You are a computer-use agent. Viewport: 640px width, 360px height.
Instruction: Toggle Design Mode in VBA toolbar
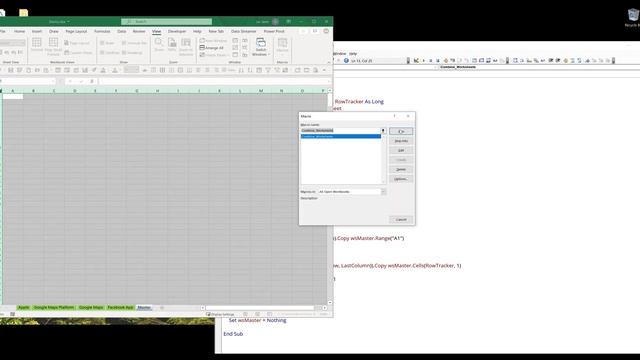pos(445,60)
